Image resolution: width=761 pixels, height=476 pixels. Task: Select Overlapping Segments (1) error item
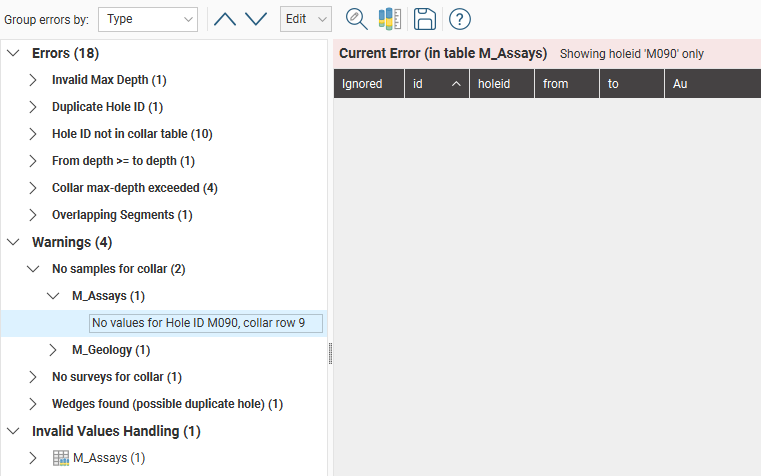point(121,215)
